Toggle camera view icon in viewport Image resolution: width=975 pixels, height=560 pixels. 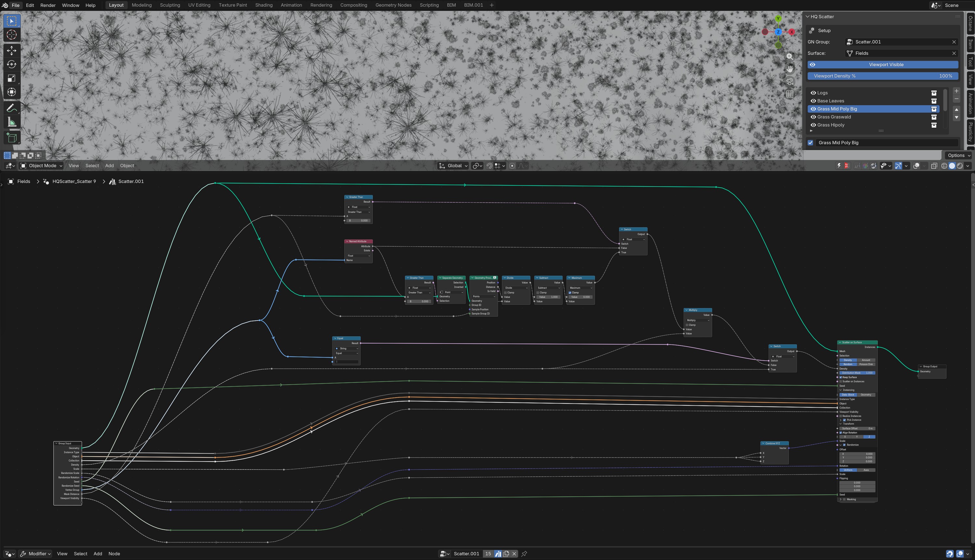coord(789,82)
